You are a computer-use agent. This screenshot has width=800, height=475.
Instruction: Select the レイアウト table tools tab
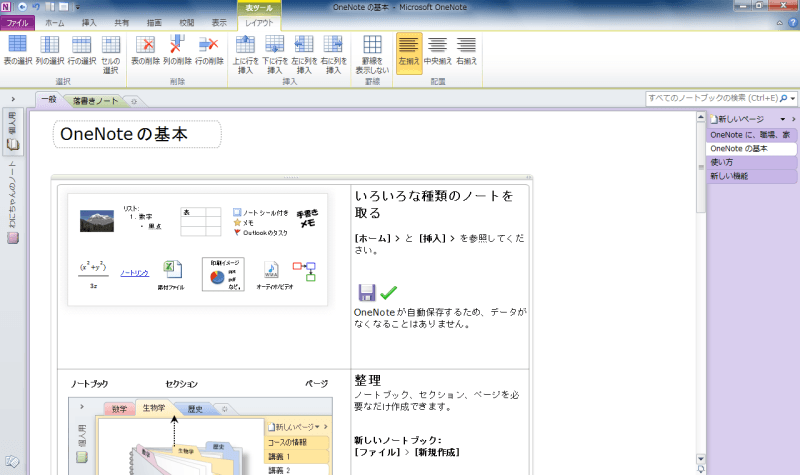259,23
